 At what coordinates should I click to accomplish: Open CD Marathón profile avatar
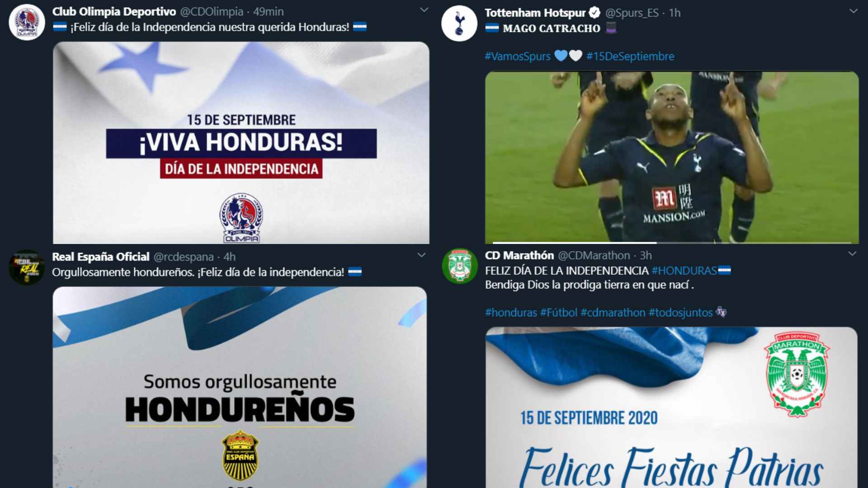click(x=460, y=266)
